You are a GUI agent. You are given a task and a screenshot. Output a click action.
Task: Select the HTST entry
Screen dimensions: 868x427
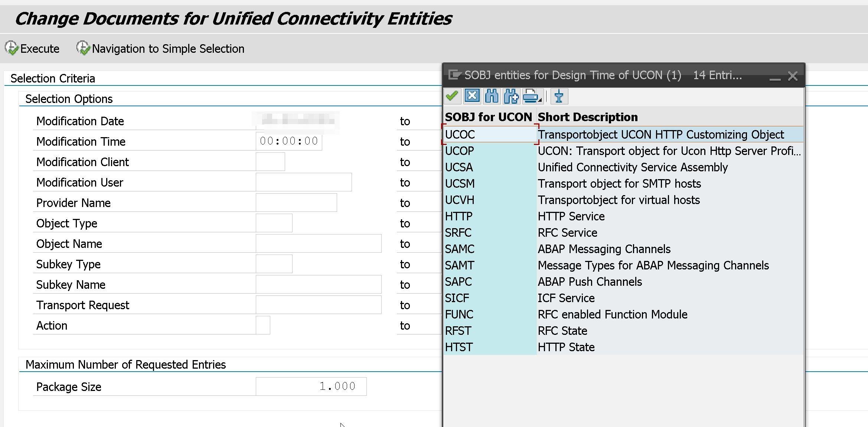[490, 347]
